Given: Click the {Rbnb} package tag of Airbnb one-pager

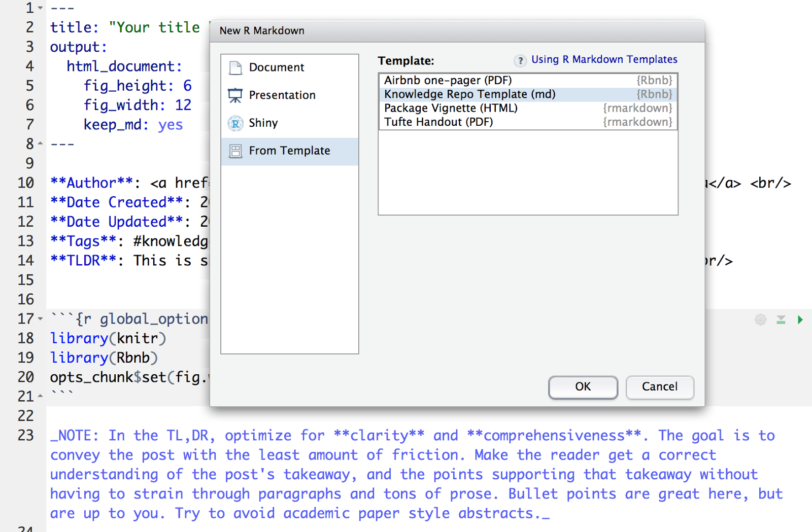Looking at the screenshot, I should point(655,81).
